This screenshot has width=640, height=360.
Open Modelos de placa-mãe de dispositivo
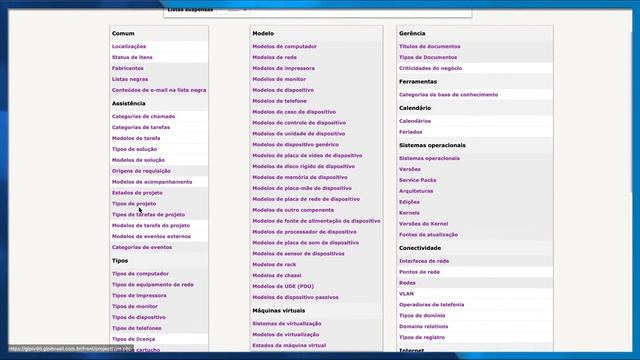pos(302,188)
